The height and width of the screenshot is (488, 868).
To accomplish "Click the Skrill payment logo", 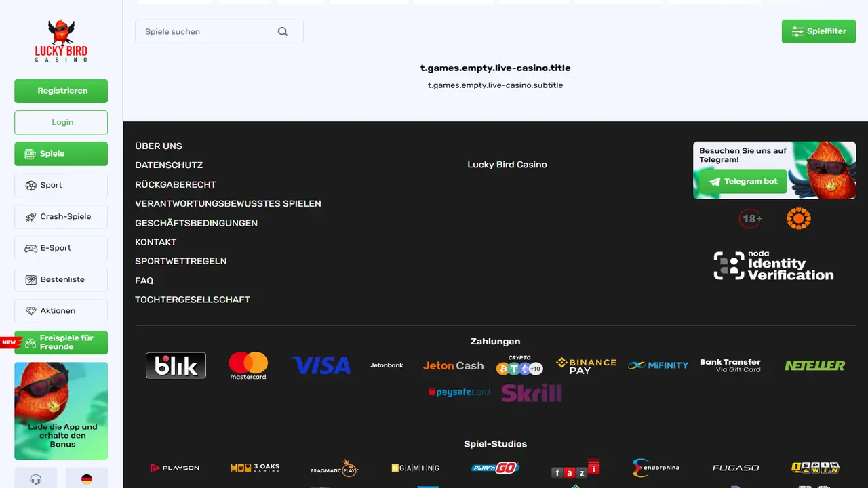I will [x=532, y=392].
